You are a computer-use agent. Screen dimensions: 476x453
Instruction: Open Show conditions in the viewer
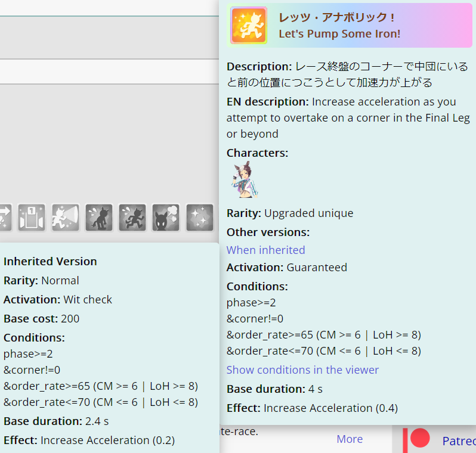[302, 370]
